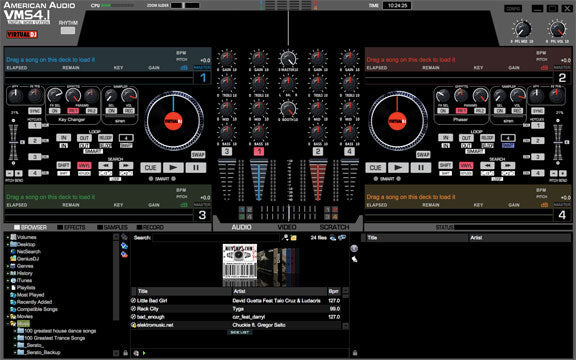Image resolution: width=576 pixels, height=360 pixels.
Task: Select mixer channel 3 cue button
Action: click(x=227, y=151)
